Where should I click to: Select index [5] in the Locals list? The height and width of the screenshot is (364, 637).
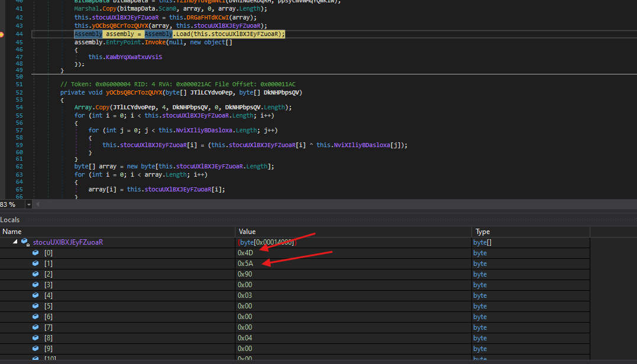[48, 306]
